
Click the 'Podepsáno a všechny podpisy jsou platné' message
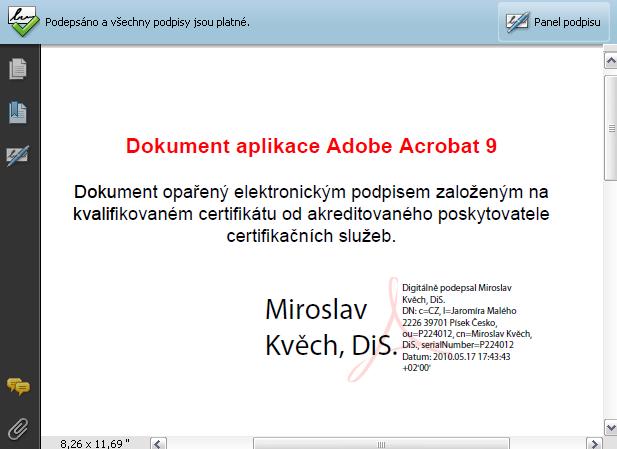coord(147,22)
